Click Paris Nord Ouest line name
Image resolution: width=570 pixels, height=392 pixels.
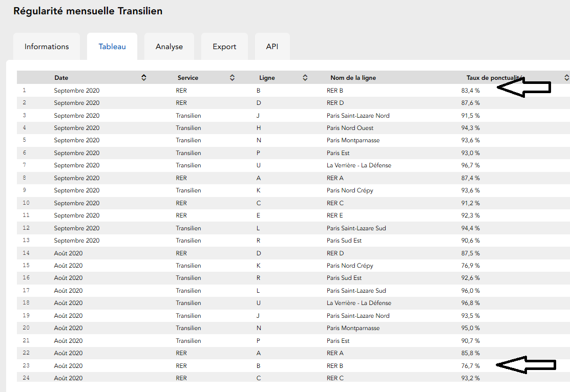click(350, 128)
